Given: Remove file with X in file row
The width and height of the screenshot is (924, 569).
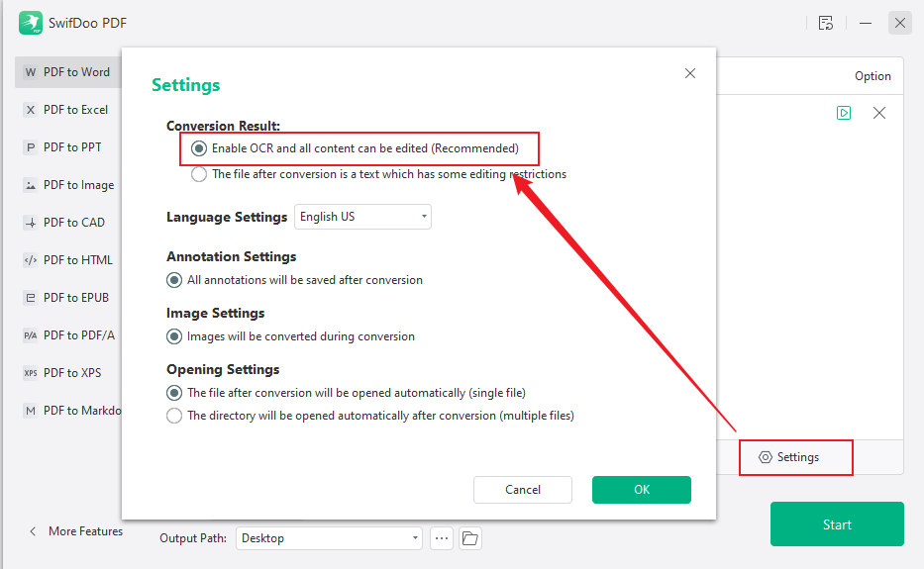Looking at the screenshot, I should 879,113.
